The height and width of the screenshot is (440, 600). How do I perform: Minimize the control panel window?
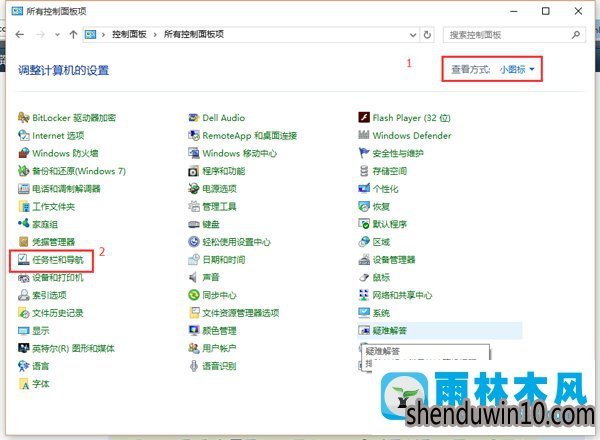tap(514, 11)
